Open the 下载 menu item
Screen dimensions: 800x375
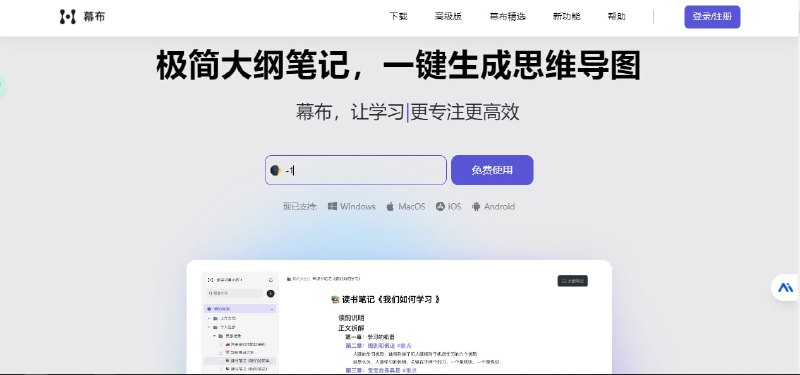click(398, 16)
